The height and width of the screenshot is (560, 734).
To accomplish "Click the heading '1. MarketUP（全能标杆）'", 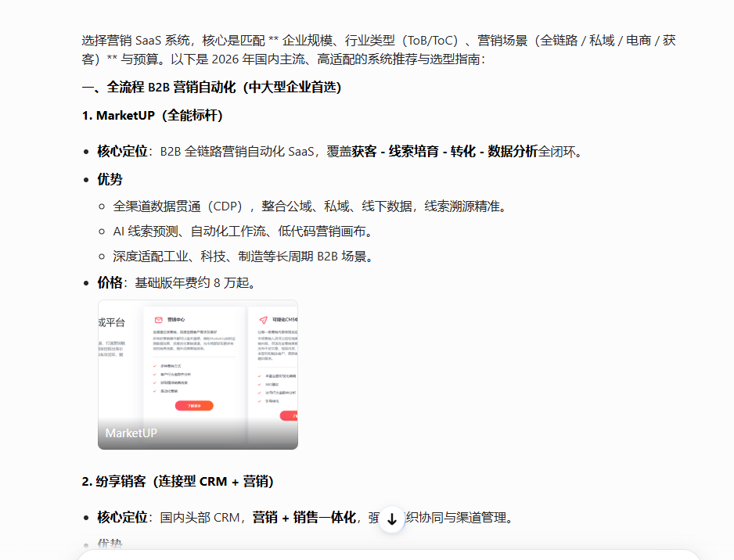I will [x=152, y=115].
